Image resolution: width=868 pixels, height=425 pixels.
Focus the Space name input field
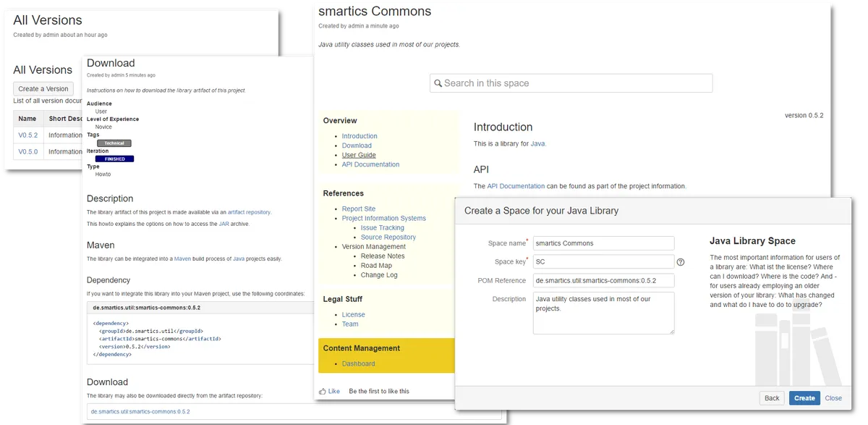point(603,243)
